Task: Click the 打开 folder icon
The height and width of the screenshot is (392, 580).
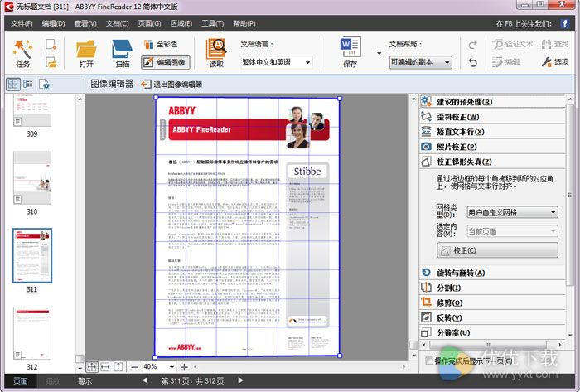Action: [x=86, y=53]
